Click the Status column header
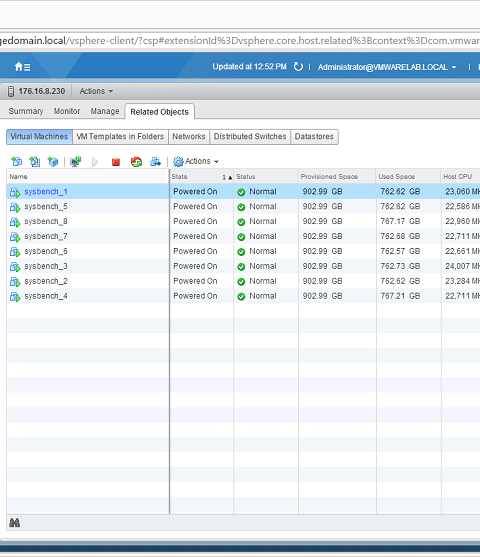 point(266,177)
